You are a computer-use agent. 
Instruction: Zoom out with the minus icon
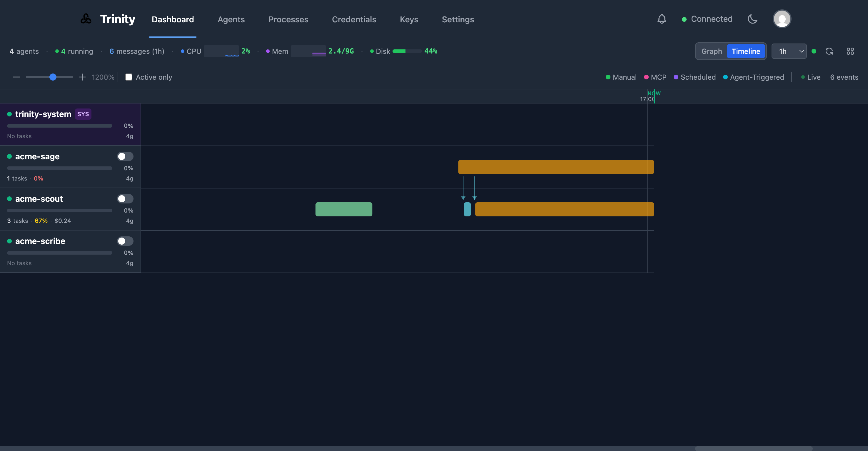point(16,77)
